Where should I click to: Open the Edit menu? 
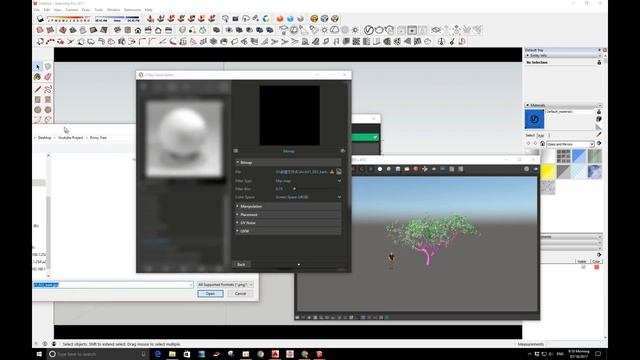(47, 10)
